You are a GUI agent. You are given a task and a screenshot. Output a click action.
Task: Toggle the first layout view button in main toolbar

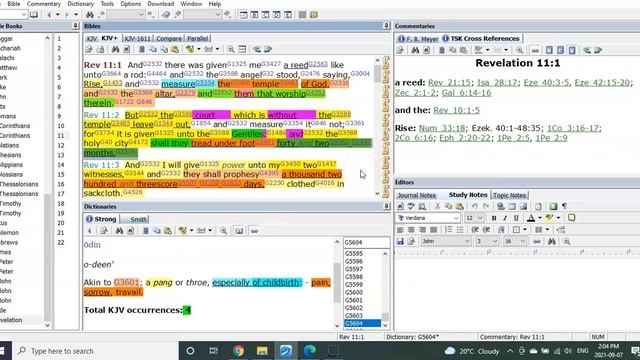coord(243,15)
